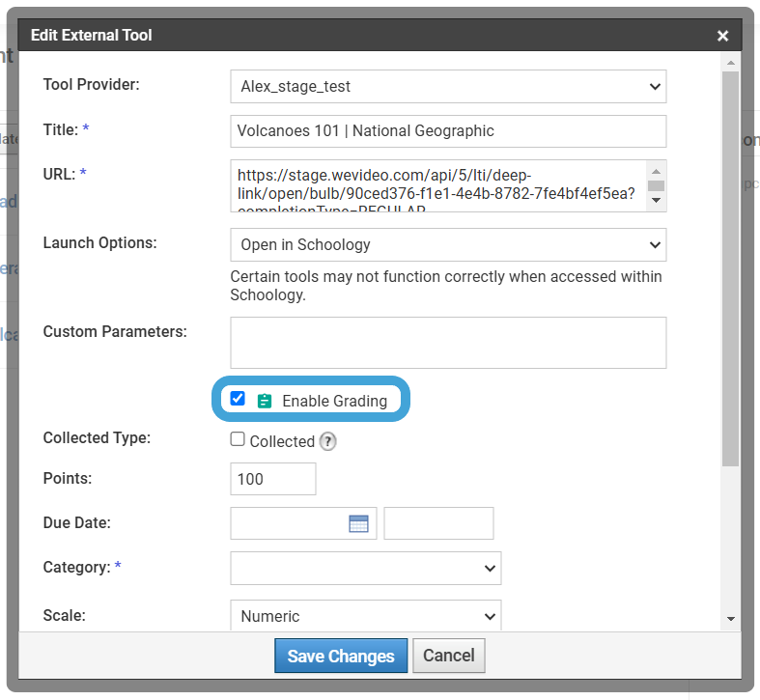Click the green grading clipboard icon
The image size is (760, 700).
[x=265, y=401]
